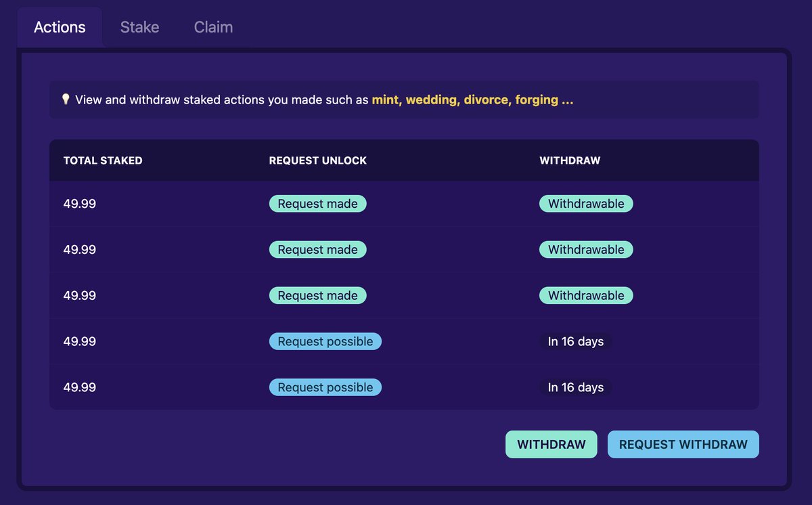Screen dimensions: 812x505
Task: Click the REQUEST UNLOCK column header
Action: (318, 160)
